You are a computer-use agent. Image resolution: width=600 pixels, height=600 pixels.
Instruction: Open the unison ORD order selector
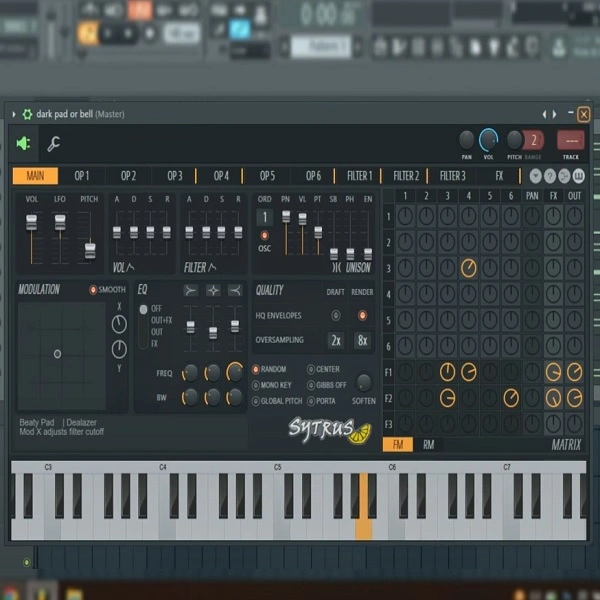tap(264, 218)
